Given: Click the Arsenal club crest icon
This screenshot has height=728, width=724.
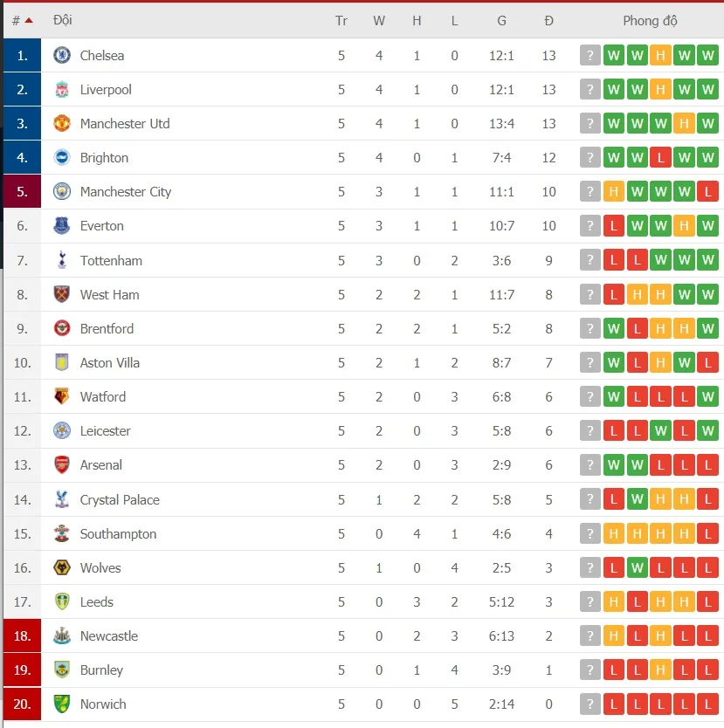Looking at the screenshot, I should pos(62,464).
